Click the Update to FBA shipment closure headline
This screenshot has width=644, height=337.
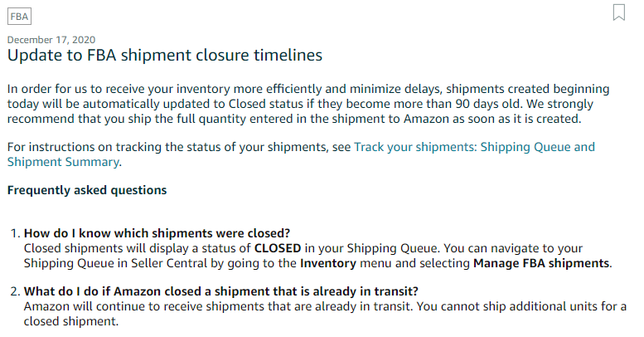(x=164, y=56)
